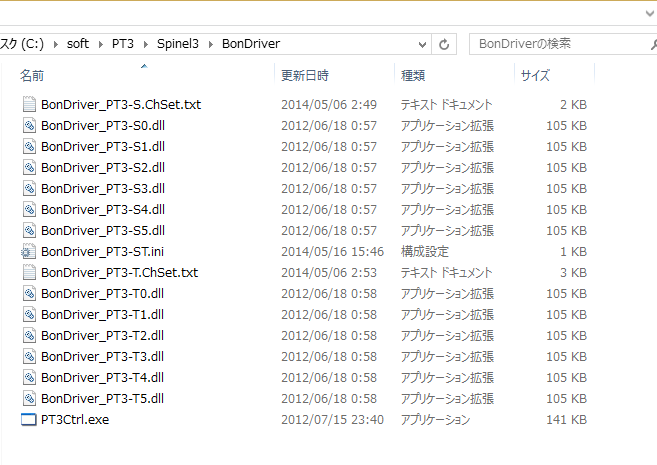
Task: Select file name BonDriver_PT3-S.ChSet.txt
Action: pyautogui.click(x=121, y=104)
